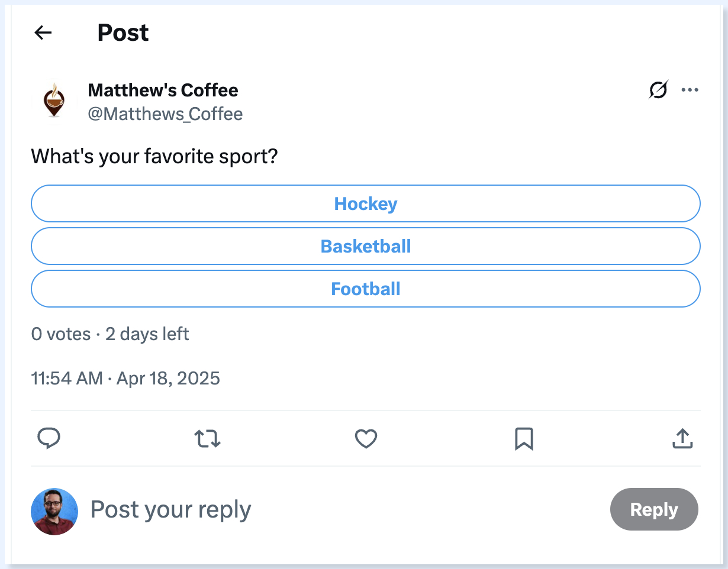Click your own profile picture
The image size is (728, 569).
click(x=54, y=512)
